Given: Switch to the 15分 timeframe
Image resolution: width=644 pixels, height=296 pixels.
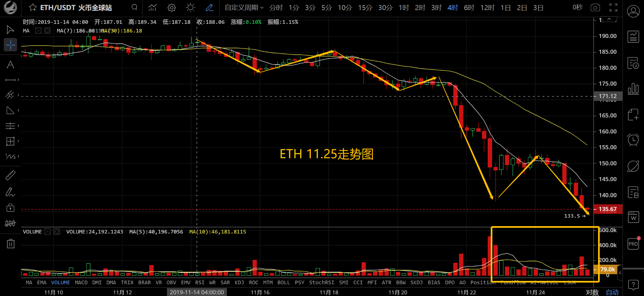Looking at the screenshot, I should [365, 7].
